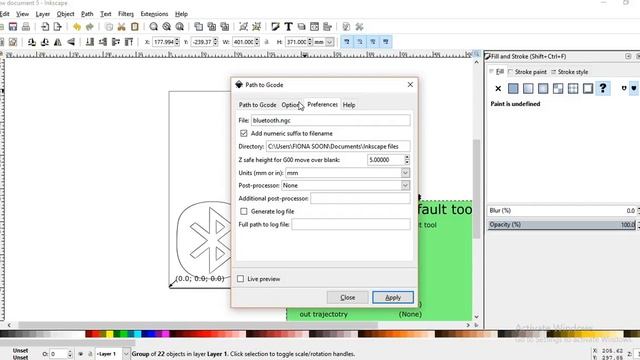This screenshot has height=360, width=640.
Task: Click the W width spinner arrows
Action: tap(257, 42)
